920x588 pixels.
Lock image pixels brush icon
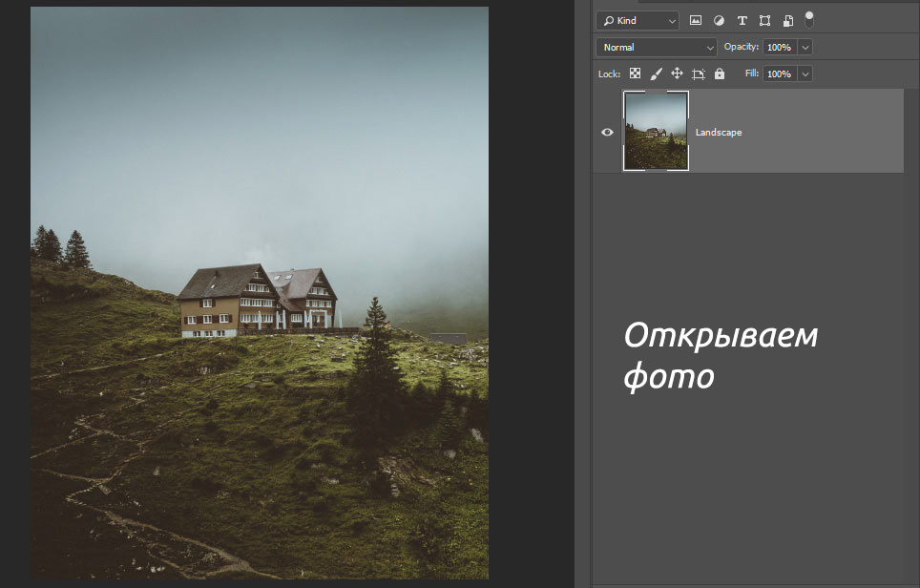click(x=656, y=73)
